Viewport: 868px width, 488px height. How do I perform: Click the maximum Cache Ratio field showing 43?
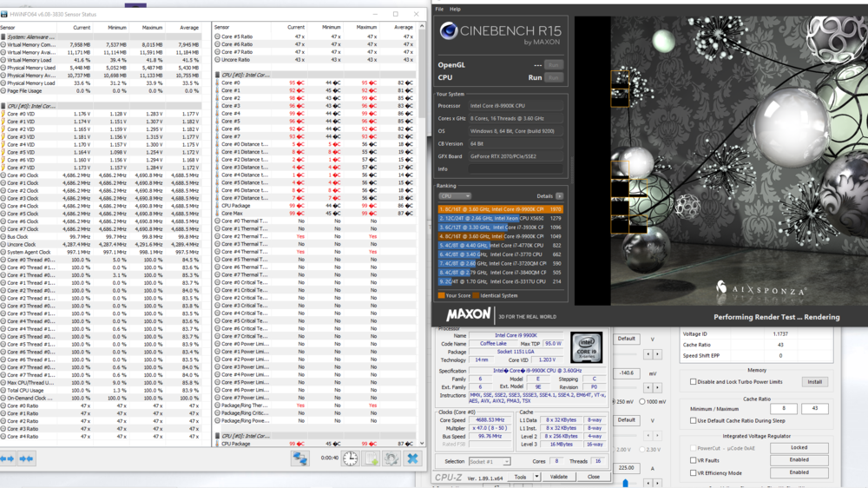813,408
